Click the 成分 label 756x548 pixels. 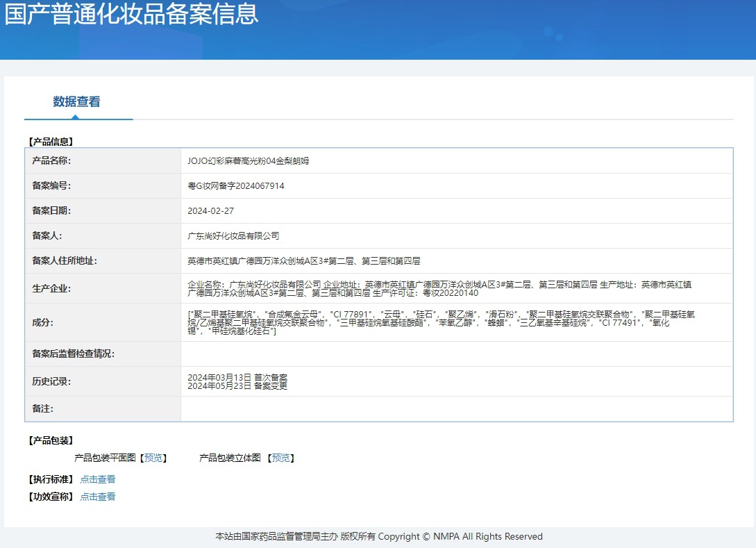coord(43,322)
